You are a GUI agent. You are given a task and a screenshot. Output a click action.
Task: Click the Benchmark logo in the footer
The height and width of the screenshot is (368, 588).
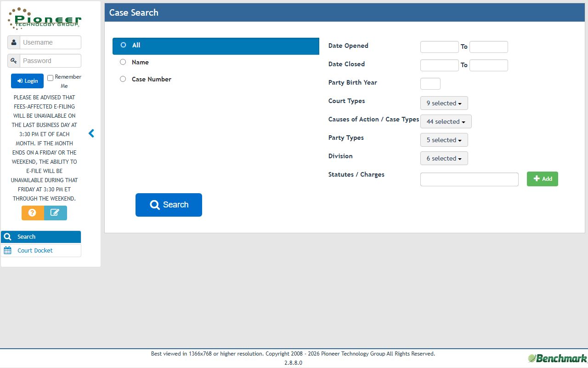557,358
